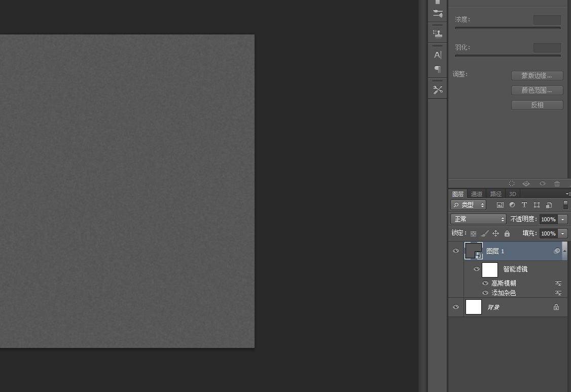Viewport: 571px width, 392px height.
Task: Select the 图层 1 layer thumbnail
Action: click(x=474, y=251)
